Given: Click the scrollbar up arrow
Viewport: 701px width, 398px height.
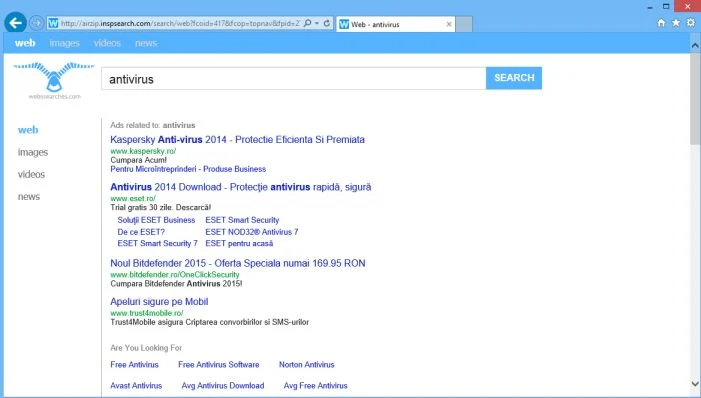Looking at the screenshot, I should pyautogui.click(x=695, y=45).
